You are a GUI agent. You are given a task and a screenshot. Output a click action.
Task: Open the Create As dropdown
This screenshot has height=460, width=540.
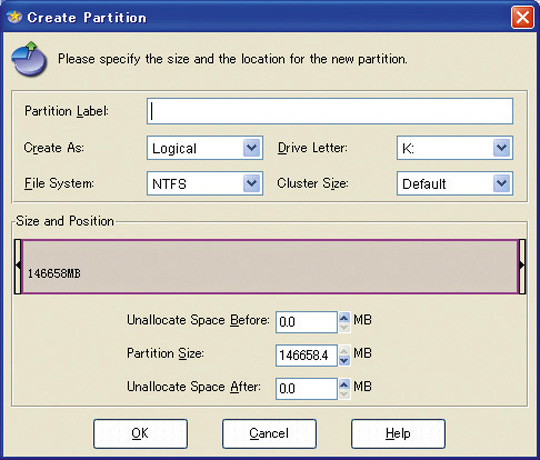[x=251, y=148]
